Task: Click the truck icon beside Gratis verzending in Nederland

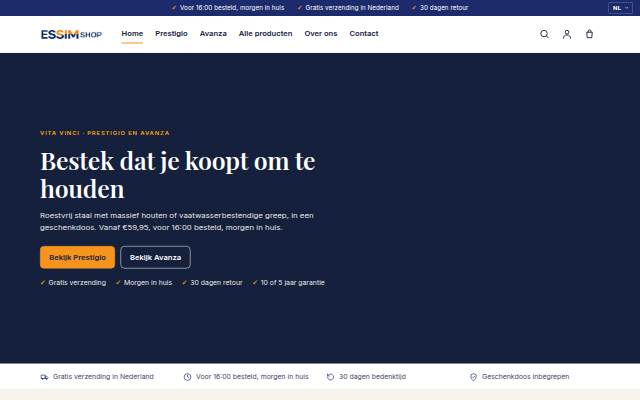Action: coord(44,377)
